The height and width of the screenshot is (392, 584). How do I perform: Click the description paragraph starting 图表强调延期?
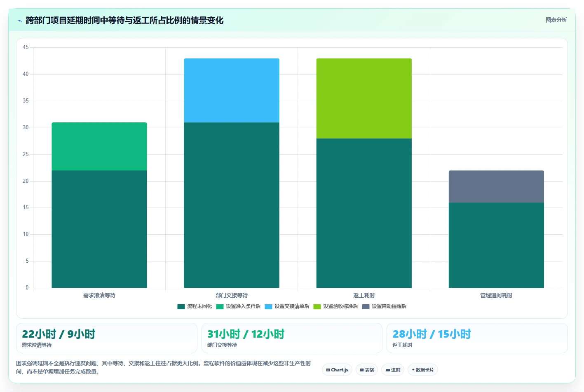click(164, 367)
